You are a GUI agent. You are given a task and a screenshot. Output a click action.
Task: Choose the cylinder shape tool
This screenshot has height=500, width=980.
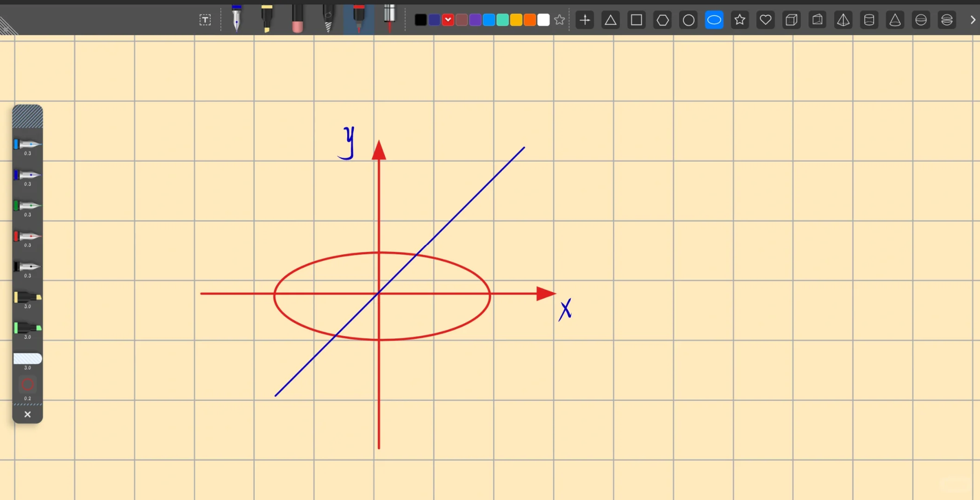click(x=869, y=20)
